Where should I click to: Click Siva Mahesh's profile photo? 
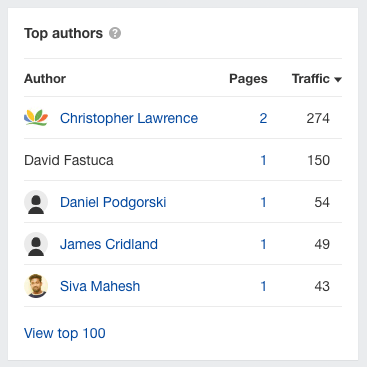[x=36, y=286]
